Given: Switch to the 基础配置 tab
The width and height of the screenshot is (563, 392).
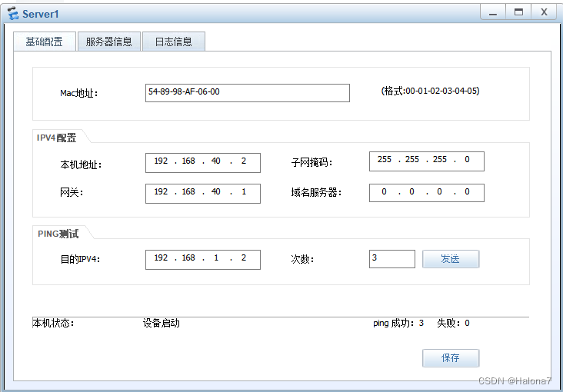Looking at the screenshot, I should pos(44,42).
